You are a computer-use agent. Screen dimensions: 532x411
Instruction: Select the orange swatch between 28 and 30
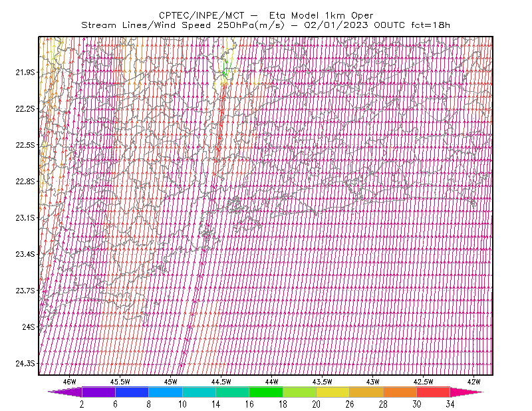pos(400,392)
